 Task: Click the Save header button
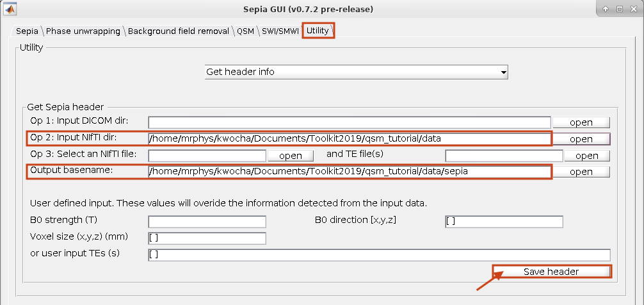(552, 272)
